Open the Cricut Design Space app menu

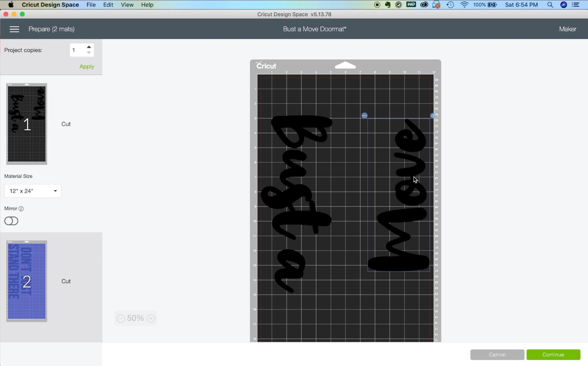(x=50, y=5)
